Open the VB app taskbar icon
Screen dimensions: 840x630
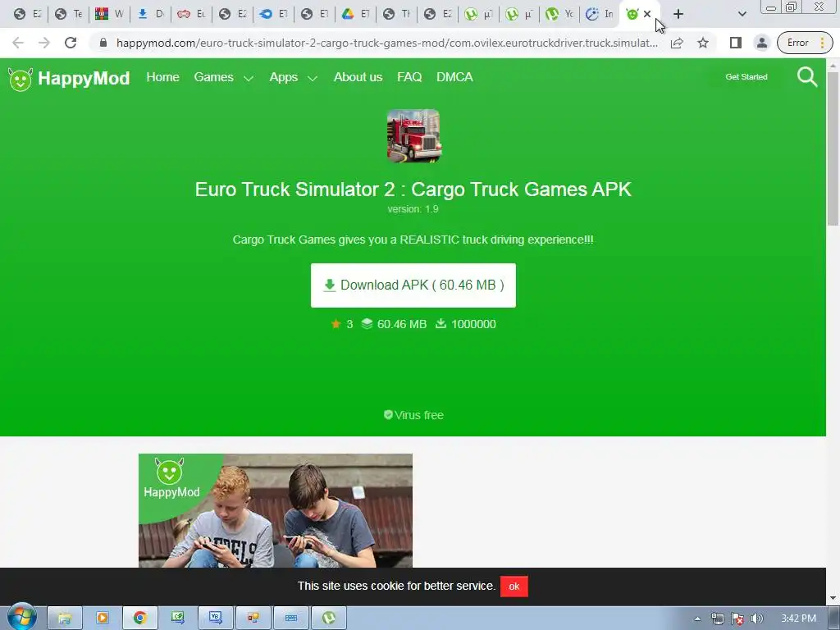click(216, 619)
